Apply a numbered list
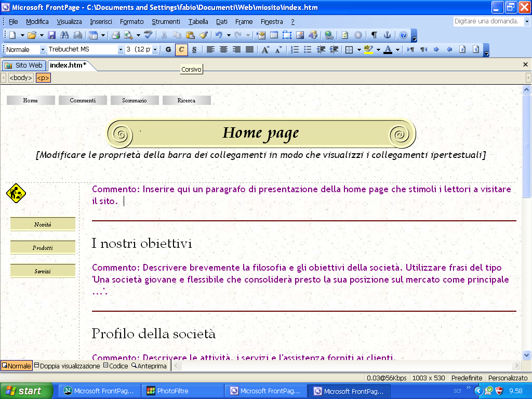Screen dimensions: 532x399 [295, 49]
